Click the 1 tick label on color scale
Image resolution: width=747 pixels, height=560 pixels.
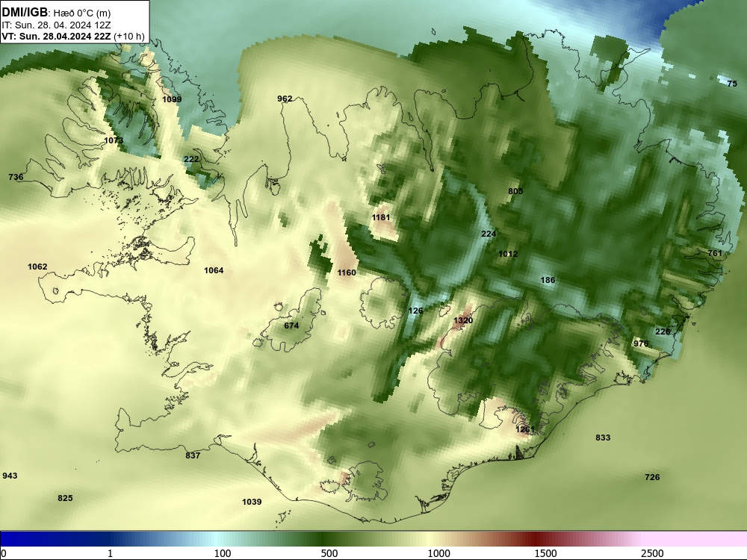(110, 553)
